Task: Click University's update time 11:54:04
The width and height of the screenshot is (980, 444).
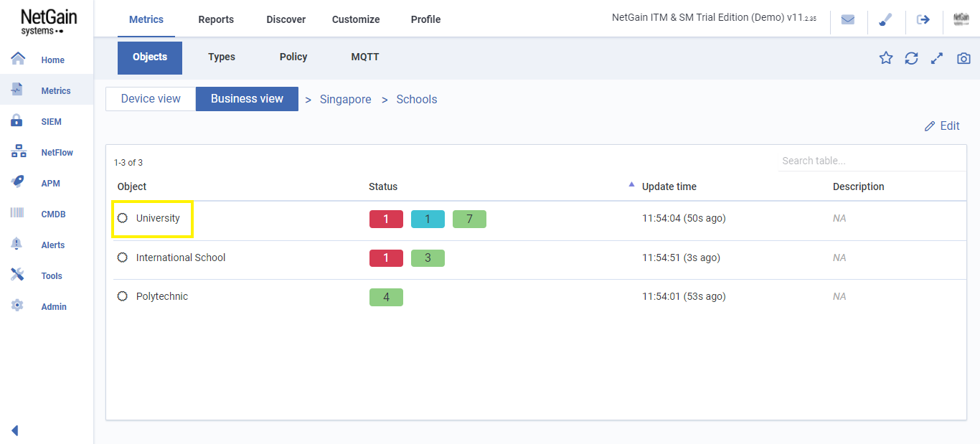Action: coord(684,218)
